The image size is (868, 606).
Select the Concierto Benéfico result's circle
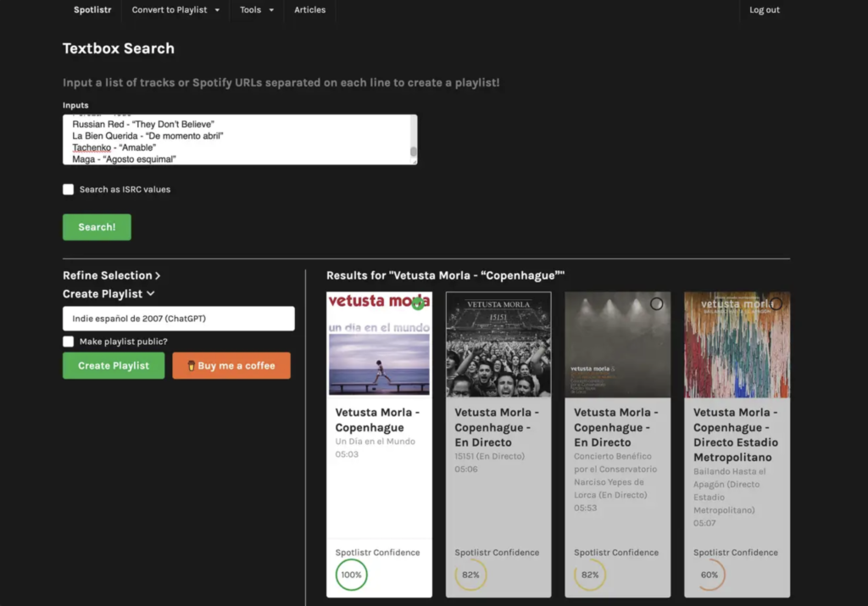tap(656, 303)
